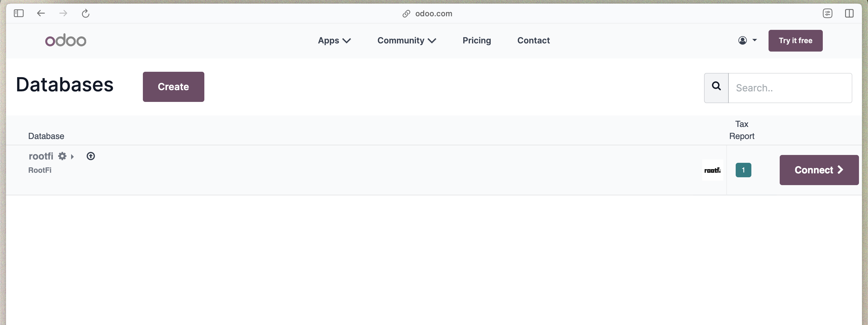This screenshot has height=325, width=868.
Task: Click the Odoo logo
Action: [66, 40]
